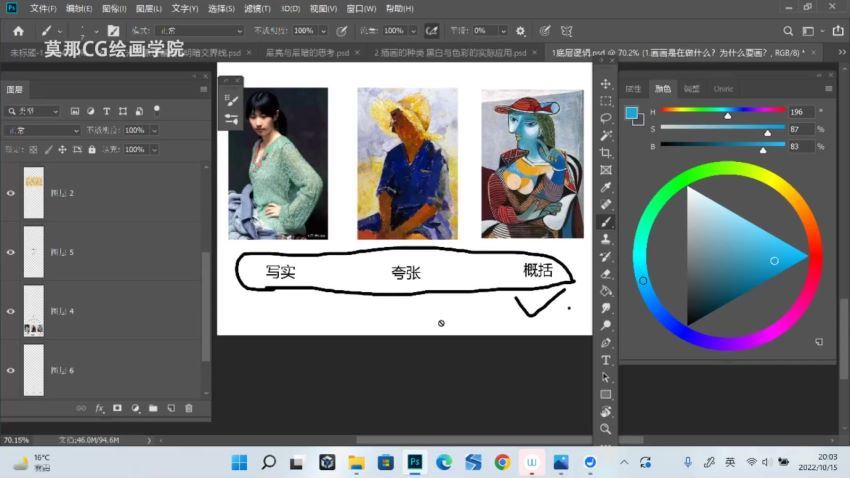Select the Dodge tool
This screenshot has height=478, width=850.
coord(606,325)
